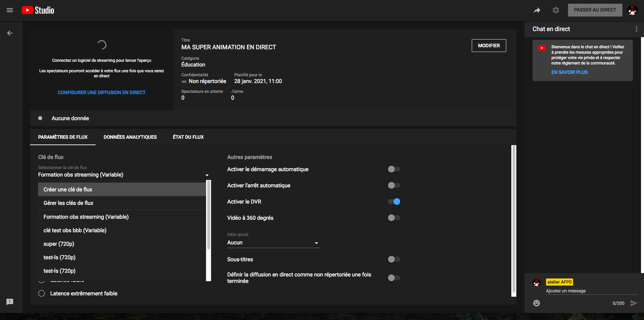Click the send feedback icon
The width and height of the screenshot is (644, 320).
(x=10, y=302)
